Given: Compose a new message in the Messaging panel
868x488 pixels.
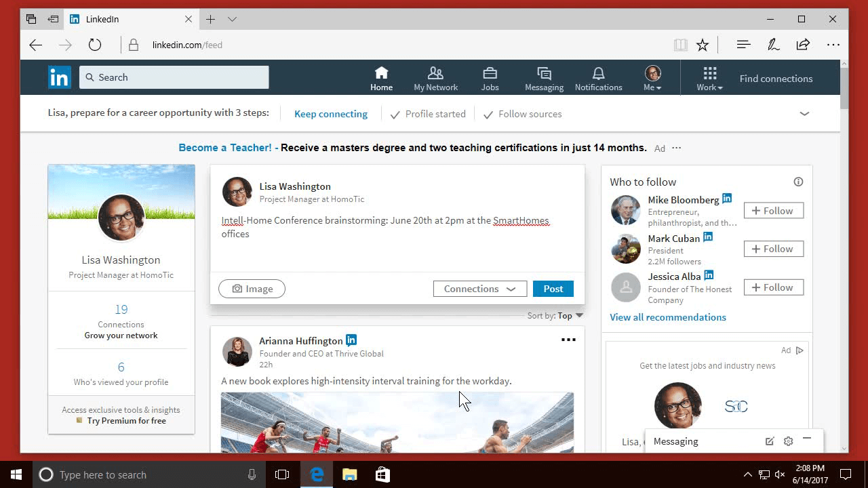Looking at the screenshot, I should [x=770, y=441].
